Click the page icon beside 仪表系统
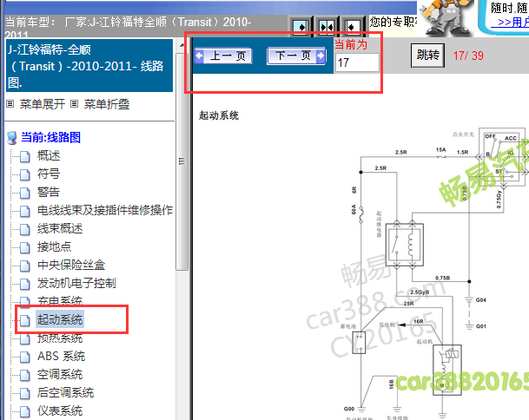The image size is (529, 420). click(24, 411)
